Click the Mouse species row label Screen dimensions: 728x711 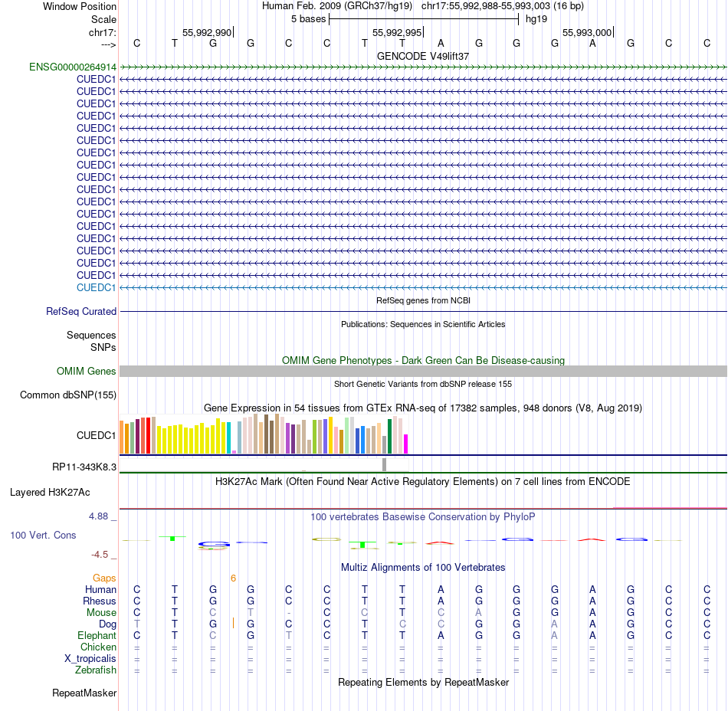(101, 613)
